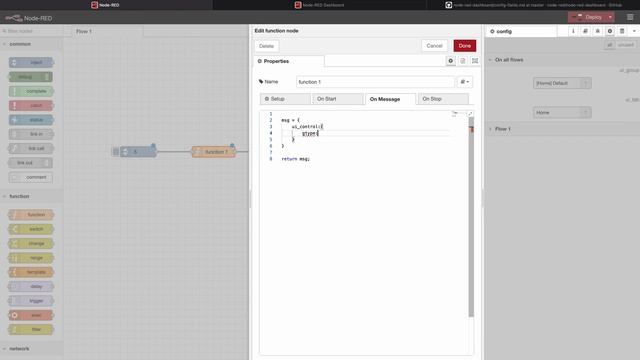Show all config nodes filter

tap(609, 45)
